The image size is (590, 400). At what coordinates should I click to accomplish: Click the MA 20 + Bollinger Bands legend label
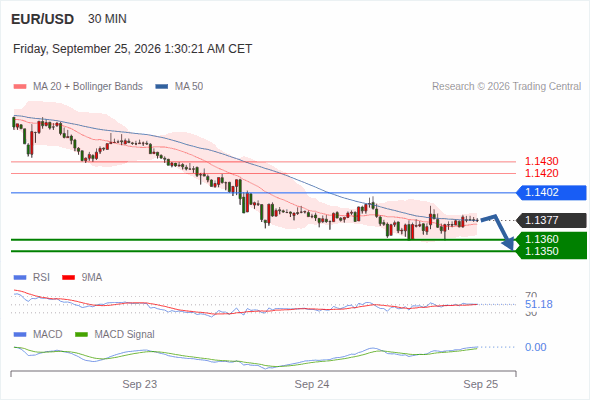click(88, 87)
